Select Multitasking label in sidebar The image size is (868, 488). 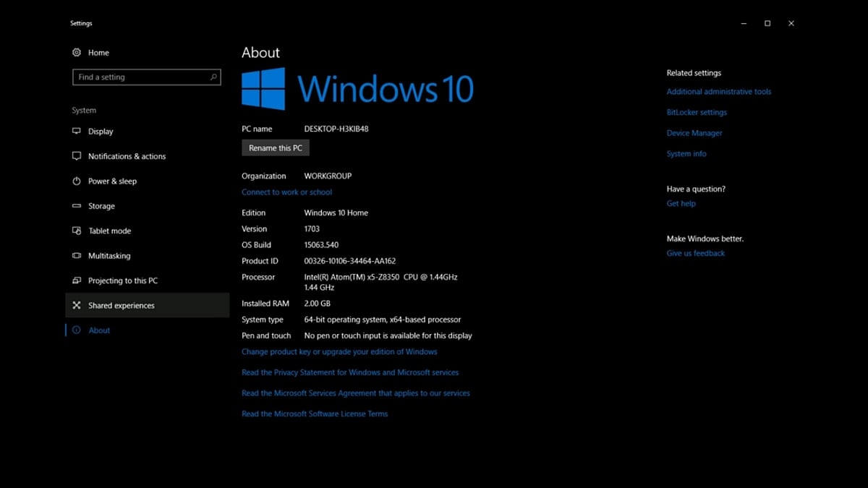pyautogui.click(x=109, y=256)
